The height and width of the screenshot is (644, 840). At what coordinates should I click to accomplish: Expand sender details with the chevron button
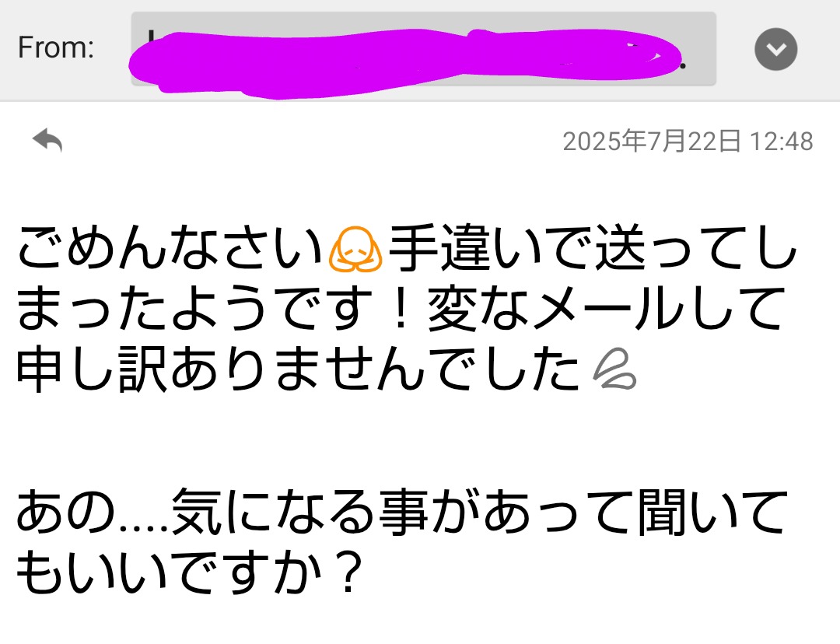click(x=775, y=49)
